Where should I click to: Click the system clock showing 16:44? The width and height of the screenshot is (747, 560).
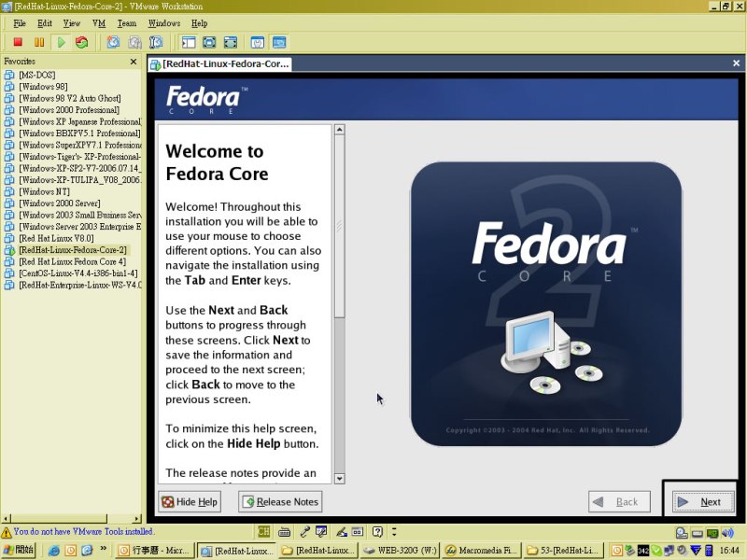coord(729,551)
